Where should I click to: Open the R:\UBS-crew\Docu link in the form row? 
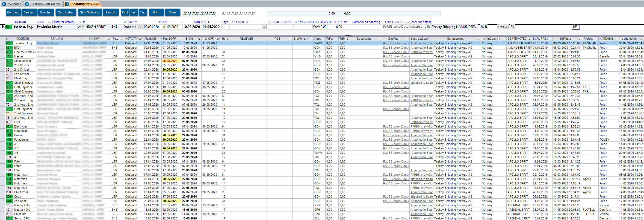(396, 27)
